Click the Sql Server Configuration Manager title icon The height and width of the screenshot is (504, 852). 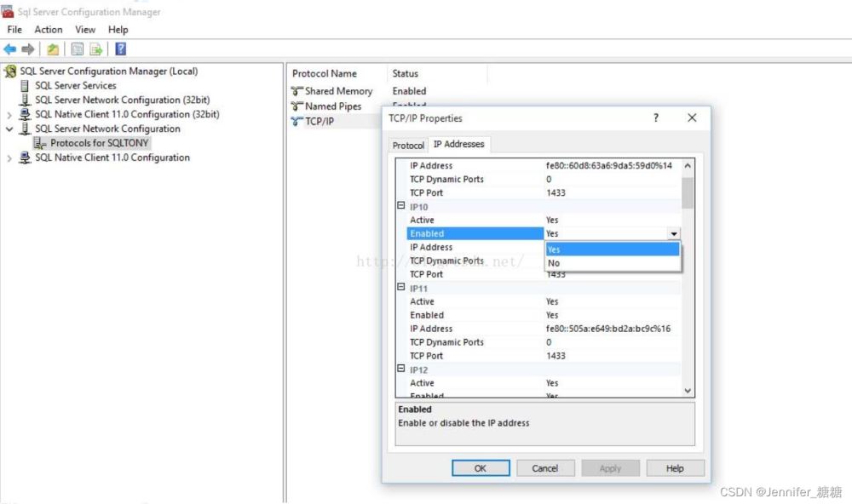pos(8,11)
